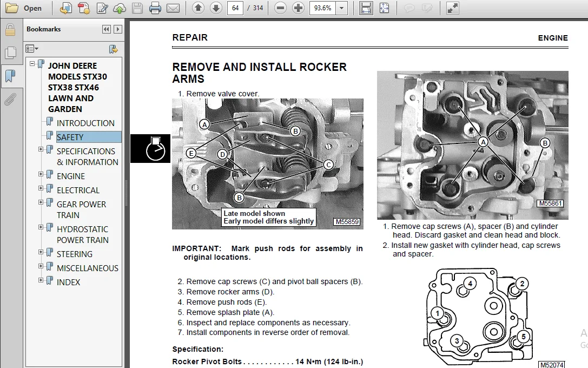Expand the MISCELLANEOUS bookmark
The image size is (588, 368).
[41, 266]
